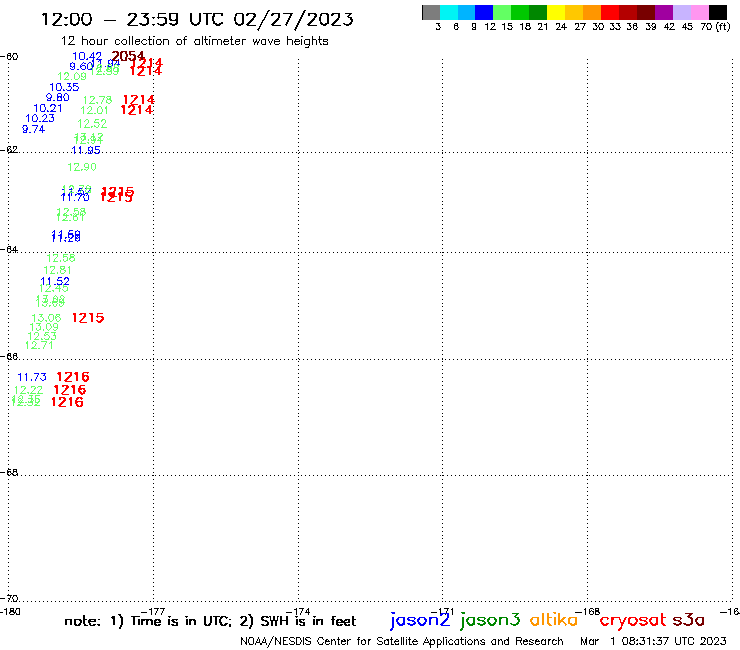Click the subtitle '12 hour collection of altimeter wave heights'

(x=194, y=41)
